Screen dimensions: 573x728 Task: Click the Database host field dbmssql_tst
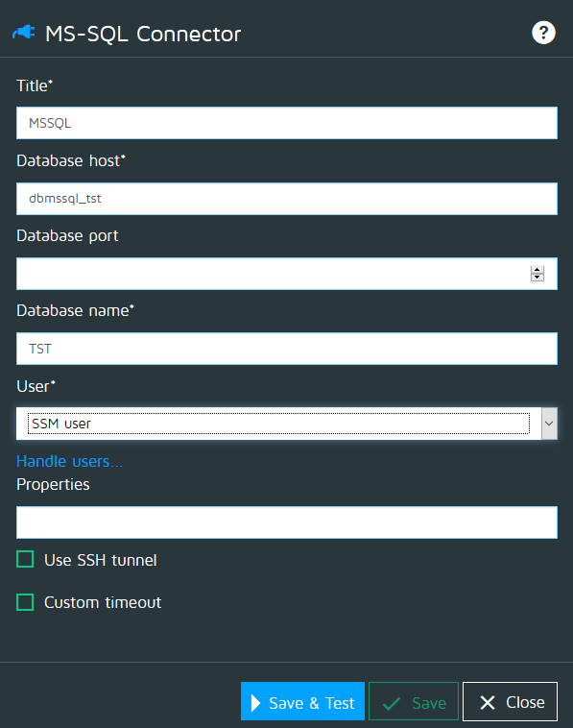click(x=287, y=199)
